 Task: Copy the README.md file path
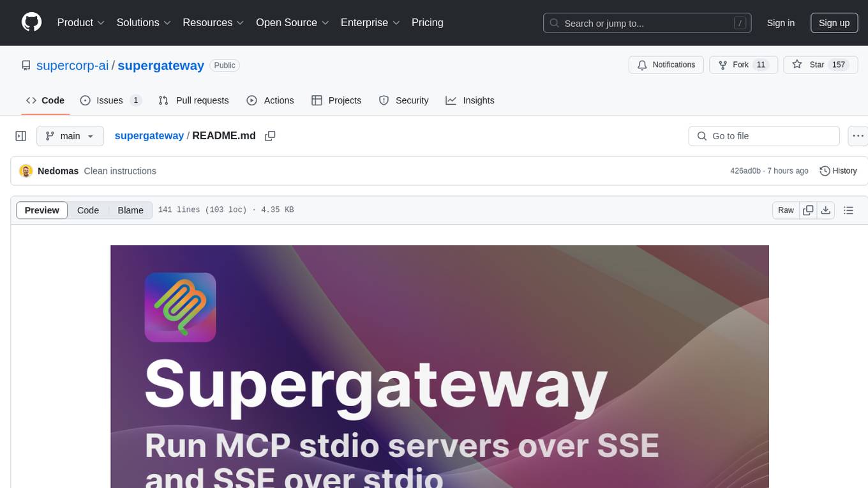(270, 136)
